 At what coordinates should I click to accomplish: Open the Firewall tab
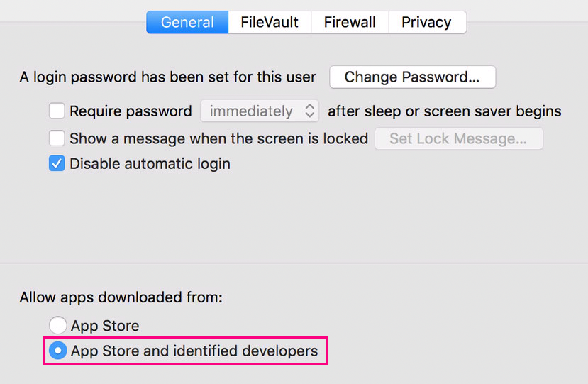[350, 22]
